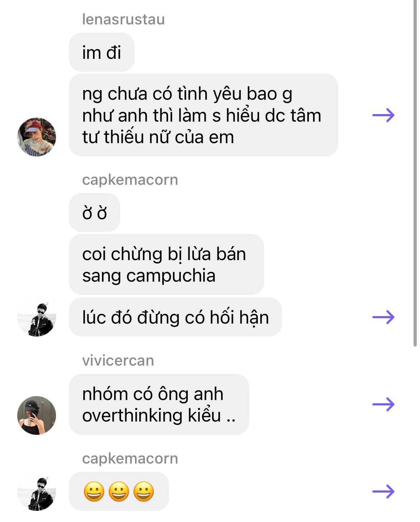Image resolution: width=420 pixels, height=522 pixels.
Task: Tap the arrow beside "tâm tư thiếu nữ" message
Action: click(x=383, y=115)
